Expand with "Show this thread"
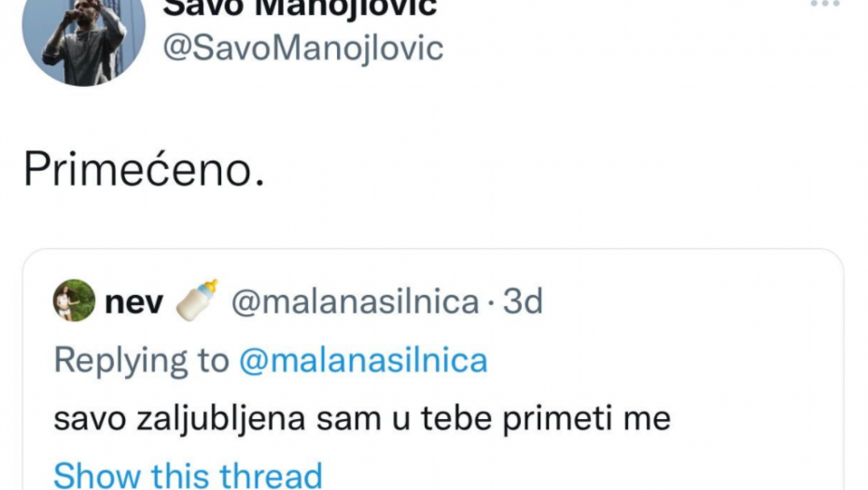 [x=188, y=474]
